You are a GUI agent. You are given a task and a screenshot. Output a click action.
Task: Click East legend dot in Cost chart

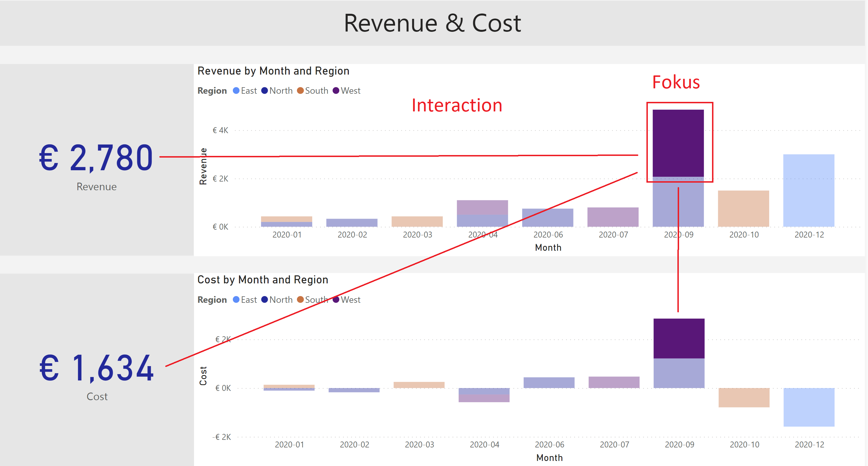pyautogui.click(x=236, y=300)
